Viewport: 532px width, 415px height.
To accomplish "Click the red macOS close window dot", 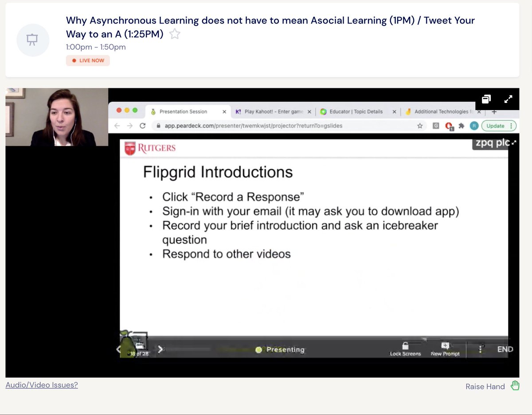I will (118, 110).
